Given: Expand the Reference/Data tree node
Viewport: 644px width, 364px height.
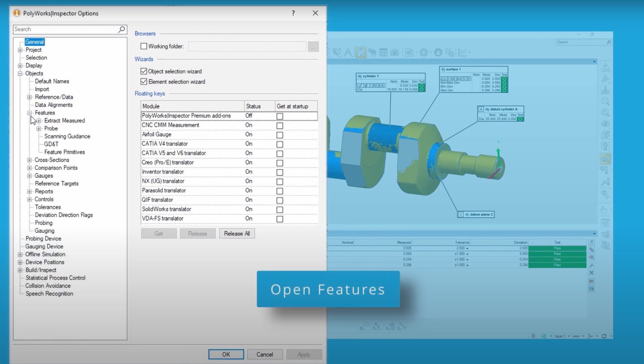Looking at the screenshot, I should tap(29, 97).
